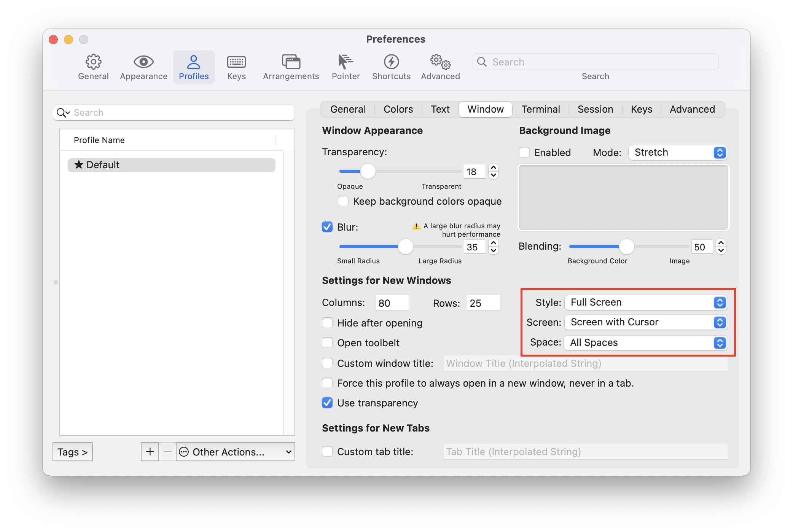Click the Tags > button
The width and height of the screenshot is (793, 532).
tap(73, 452)
